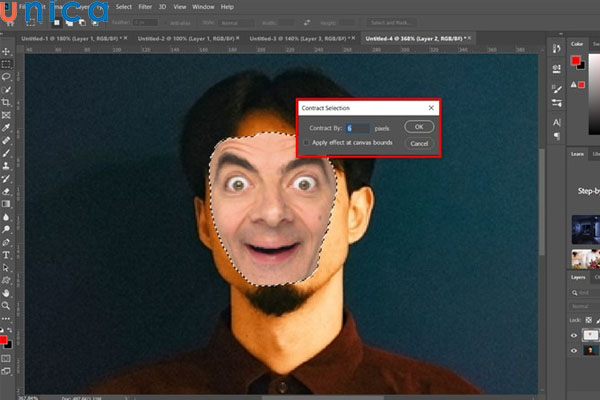
Task: Activate the Crop tool
Action: tap(6, 103)
